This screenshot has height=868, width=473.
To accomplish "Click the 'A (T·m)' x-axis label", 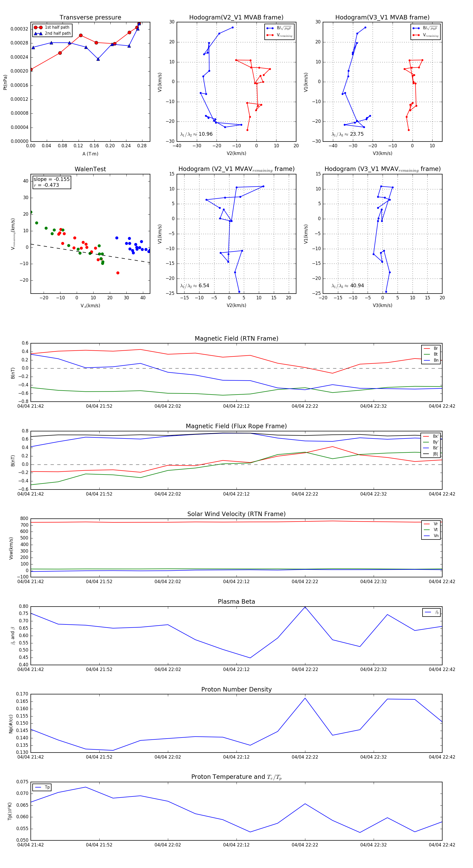I will [x=90, y=154].
